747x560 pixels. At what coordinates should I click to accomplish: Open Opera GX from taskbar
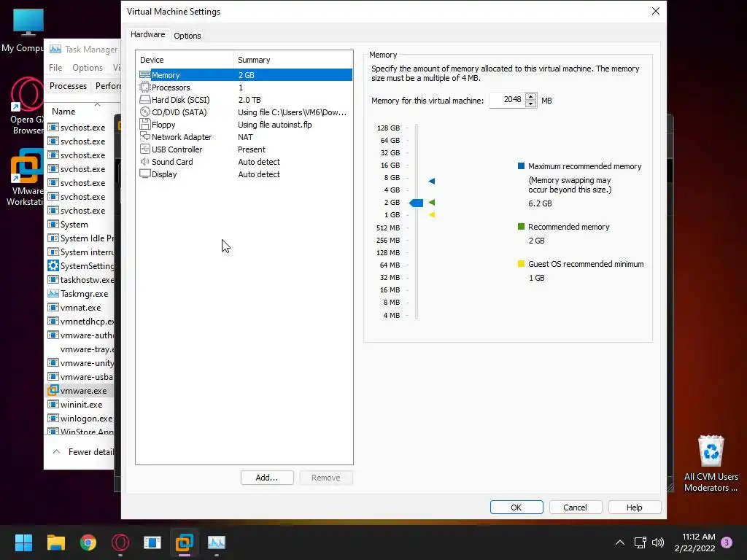120,542
